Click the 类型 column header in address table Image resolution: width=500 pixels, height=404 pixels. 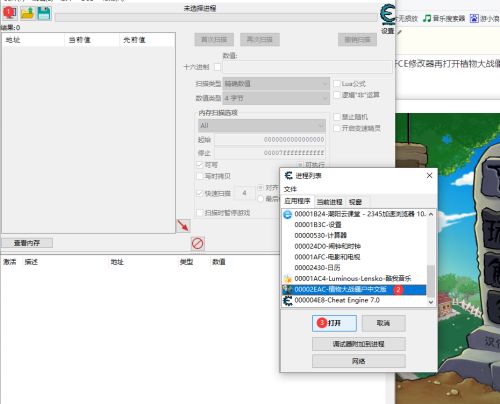click(187, 262)
